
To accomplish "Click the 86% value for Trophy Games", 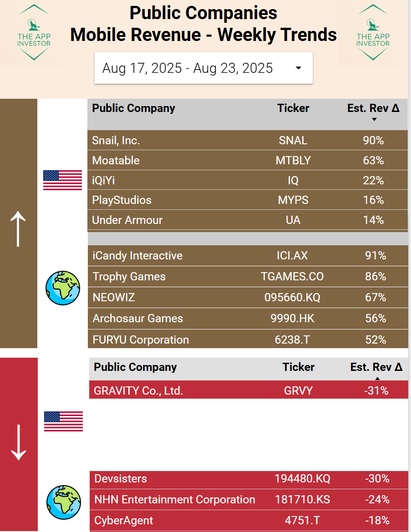I will [375, 277].
